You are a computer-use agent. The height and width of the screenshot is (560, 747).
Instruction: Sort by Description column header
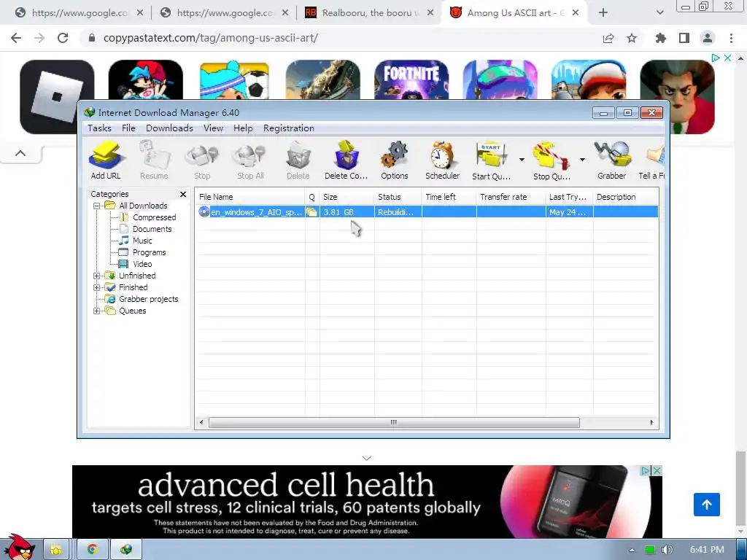coord(625,197)
